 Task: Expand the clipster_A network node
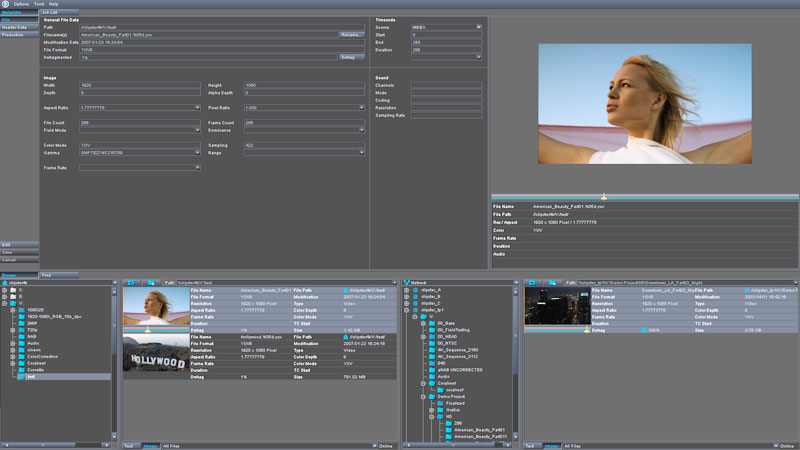pos(407,289)
